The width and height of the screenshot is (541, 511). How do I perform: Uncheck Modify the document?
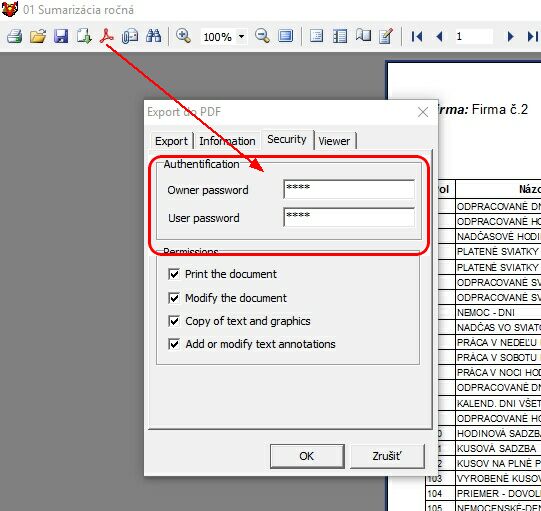174,298
